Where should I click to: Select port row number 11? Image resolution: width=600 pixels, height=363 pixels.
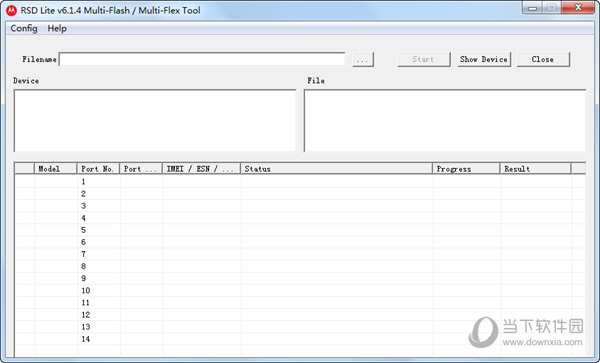point(300,303)
